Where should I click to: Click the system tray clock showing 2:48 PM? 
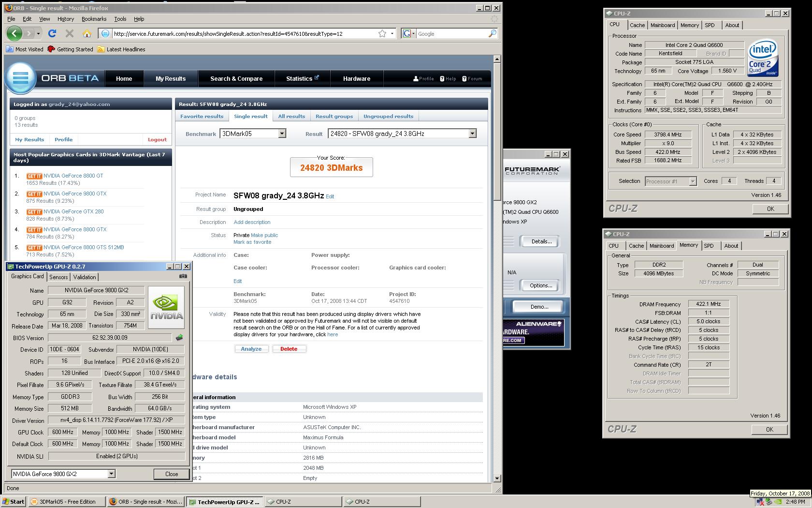pyautogui.click(x=795, y=502)
